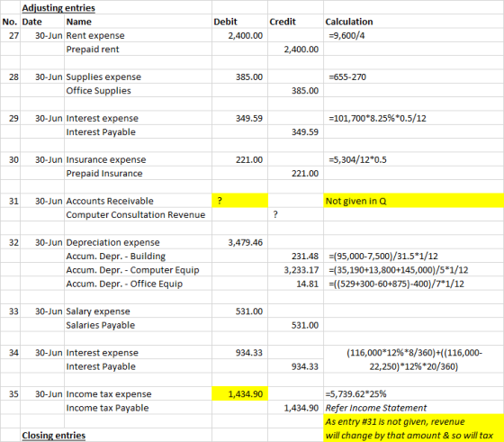This screenshot has width=504, height=442.
Task: Click the 3,233.17 credit value
Action: [x=301, y=270]
